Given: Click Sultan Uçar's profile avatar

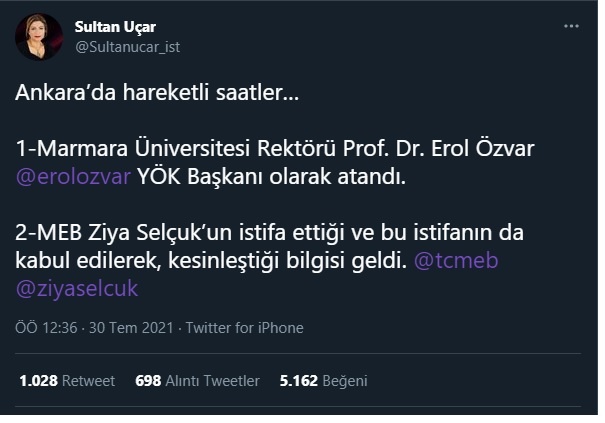Looking at the screenshot, I should pyautogui.click(x=38, y=37).
